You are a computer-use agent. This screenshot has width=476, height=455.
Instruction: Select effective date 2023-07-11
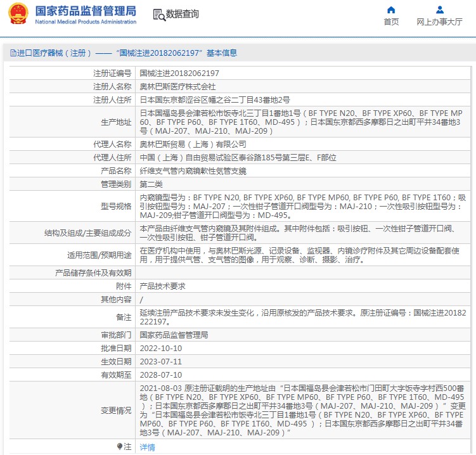pyautogui.click(x=161, y=362)
